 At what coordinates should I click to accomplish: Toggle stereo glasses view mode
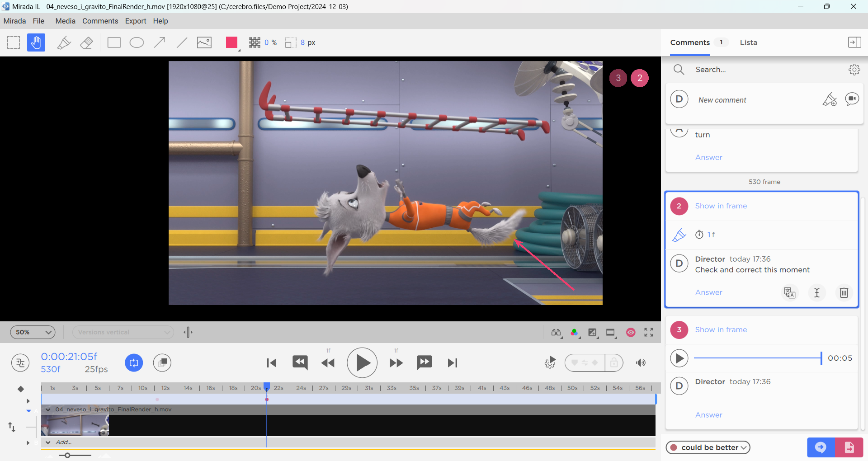pyautogui.click(x=556, y=333)
